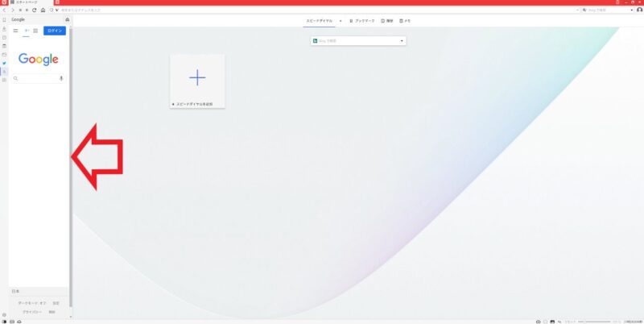Go forward with the forward arrow
Image resolution: width=644 pixels, height=324 pixels.
pyautogui.click(x=13, y=10)
